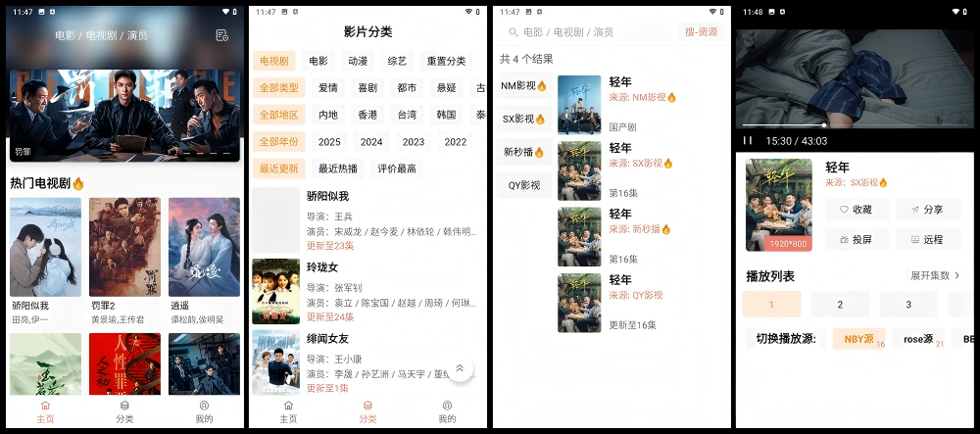Screen dimensions: 980x434
Task: Open 玲珑女 in the category list
Action: pyautogui.click(x=367, y=291)
